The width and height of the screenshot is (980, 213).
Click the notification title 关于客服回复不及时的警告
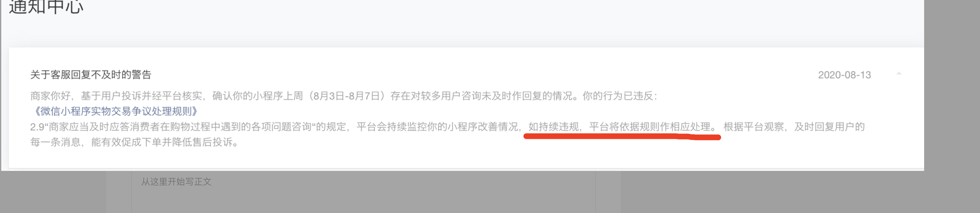(90, 75)
